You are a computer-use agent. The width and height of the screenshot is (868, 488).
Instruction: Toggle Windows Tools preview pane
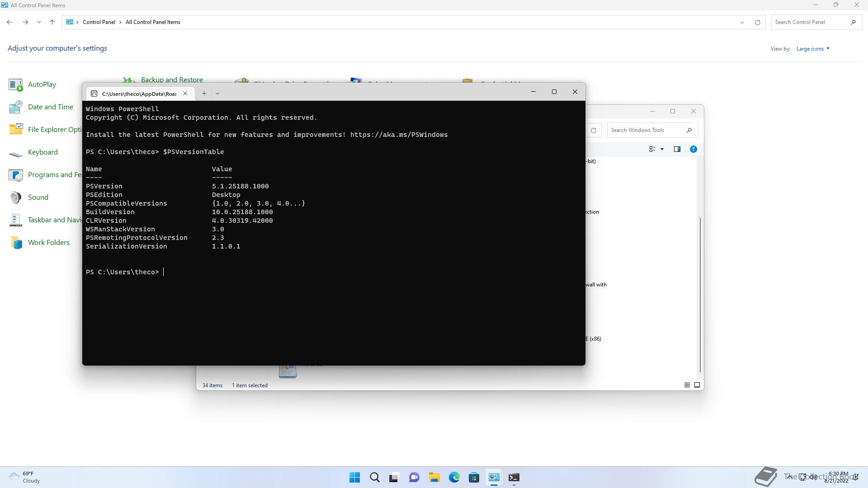(677, 149)
